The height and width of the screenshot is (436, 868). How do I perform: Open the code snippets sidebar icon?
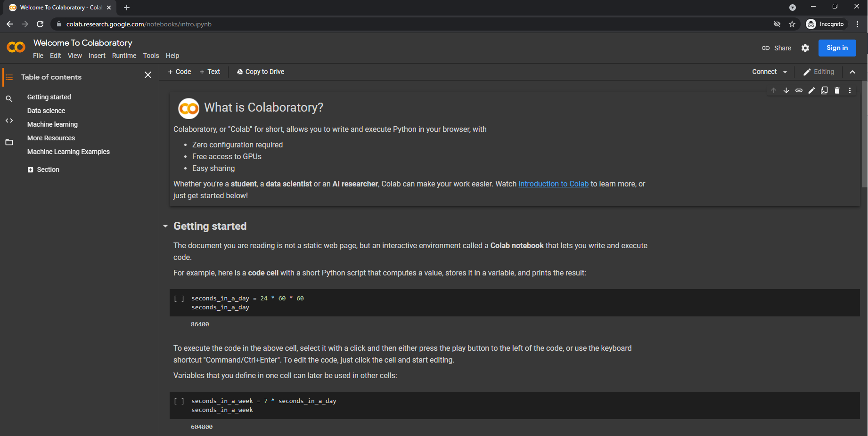(9, 121)
